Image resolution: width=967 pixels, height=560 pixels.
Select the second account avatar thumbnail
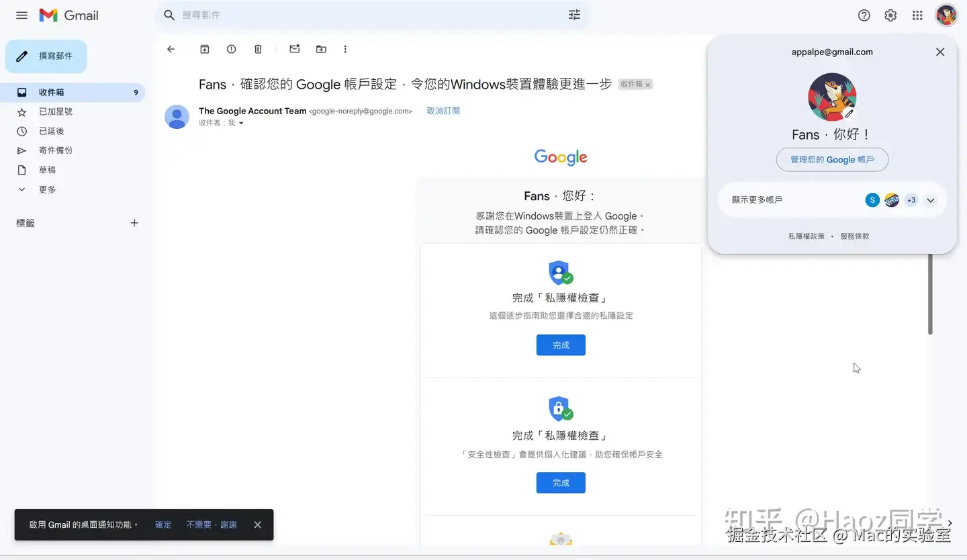[x=892, y=200]
